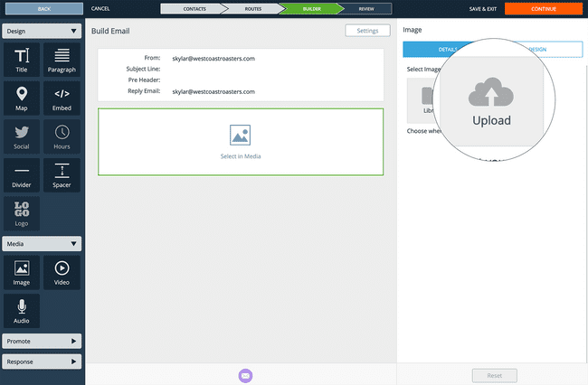Add the Social block

(x=22, y=136)
